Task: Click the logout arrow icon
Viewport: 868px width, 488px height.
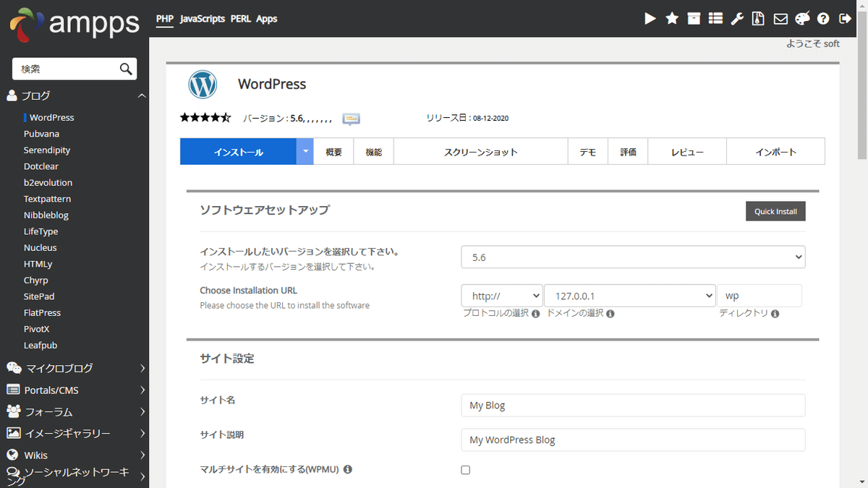Action: (x=845, y=19)
